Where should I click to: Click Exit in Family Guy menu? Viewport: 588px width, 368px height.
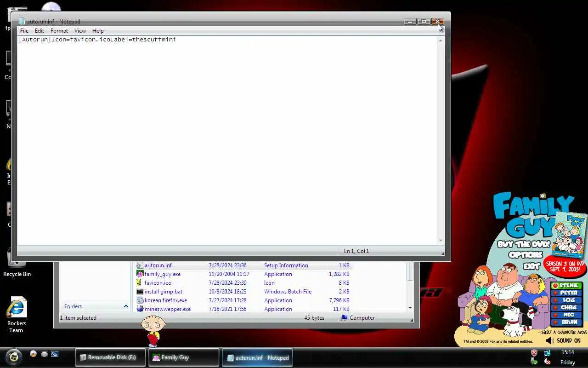[531, 266]
